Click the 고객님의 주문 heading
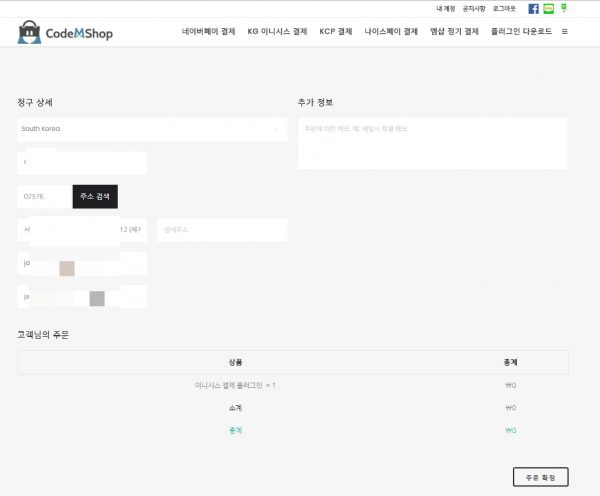The height and width of the screenshot is (496, 600). pyautogui.click(x=43, y=335)
